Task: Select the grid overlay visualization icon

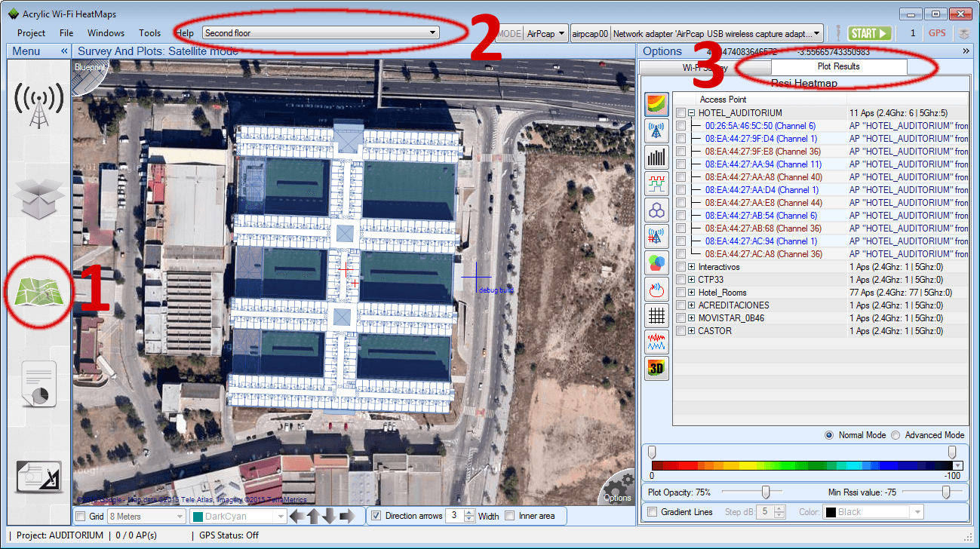Action: [x=656, y=315]
